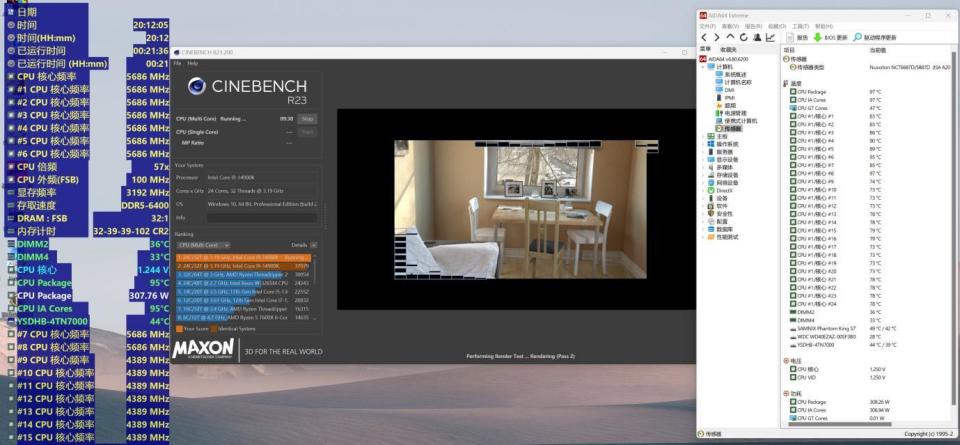Select the first orange ranking entry running

point(244,258)
